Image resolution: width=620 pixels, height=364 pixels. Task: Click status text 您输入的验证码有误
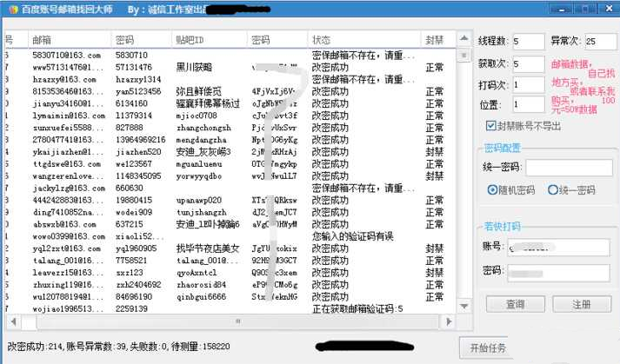tap(353, 236)
